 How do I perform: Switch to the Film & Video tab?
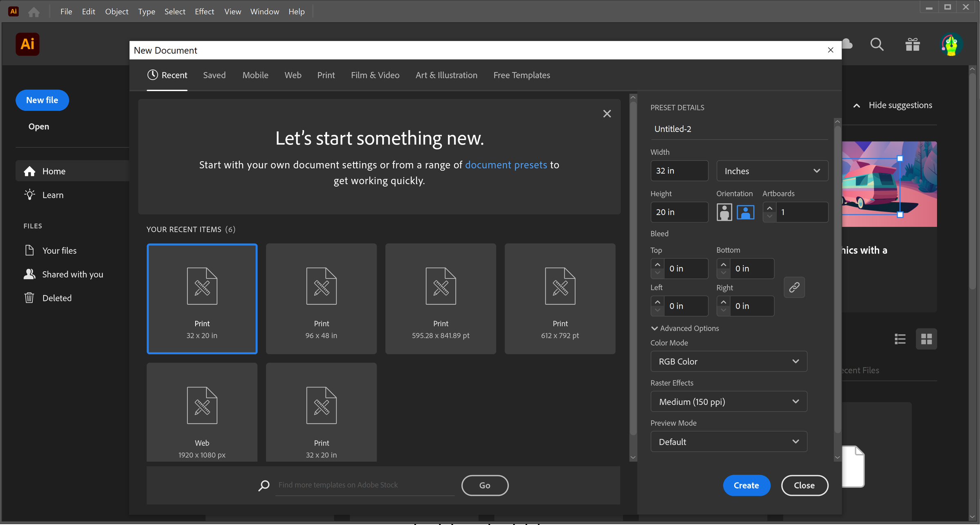pos(375,75)
